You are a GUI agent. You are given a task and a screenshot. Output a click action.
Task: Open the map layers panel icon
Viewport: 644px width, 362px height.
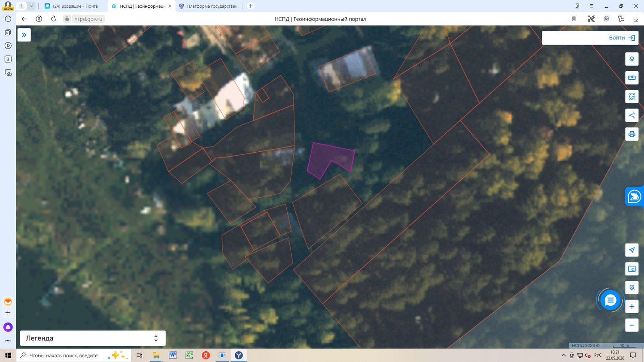tap(632, 59)
